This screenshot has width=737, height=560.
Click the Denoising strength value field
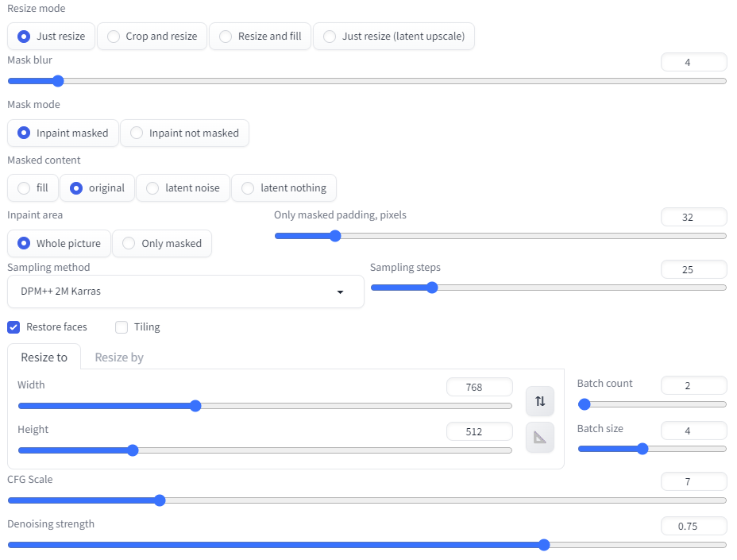tap(694, 526)
